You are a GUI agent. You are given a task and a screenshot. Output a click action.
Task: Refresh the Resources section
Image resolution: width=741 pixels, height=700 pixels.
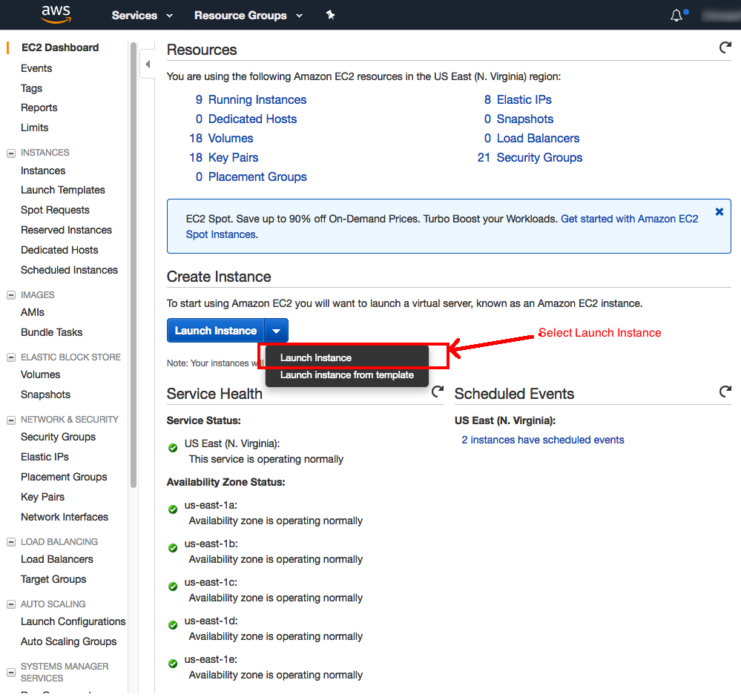725,47
